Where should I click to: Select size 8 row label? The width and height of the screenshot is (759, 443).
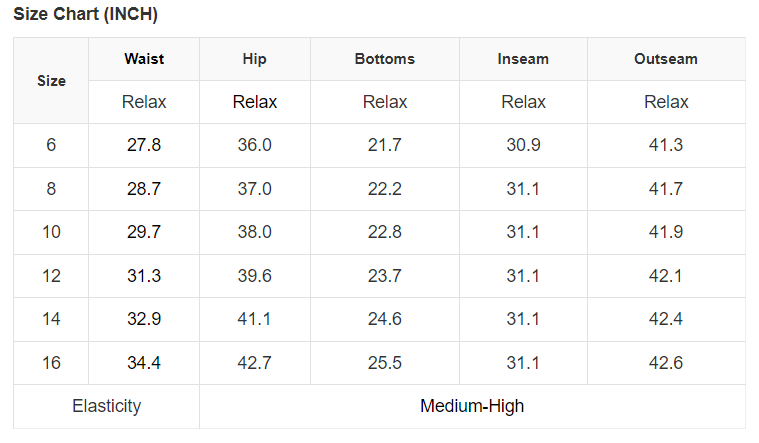51,189
